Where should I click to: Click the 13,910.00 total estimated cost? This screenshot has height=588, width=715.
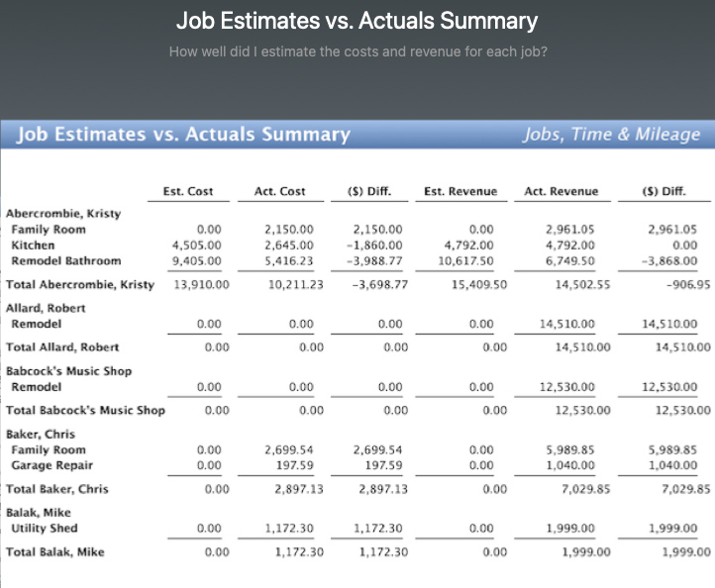[202, 284]
